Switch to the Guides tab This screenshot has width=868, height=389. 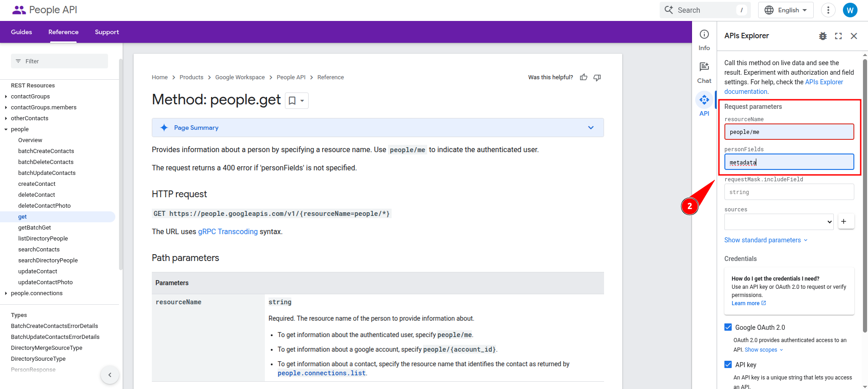click(21, 32)
